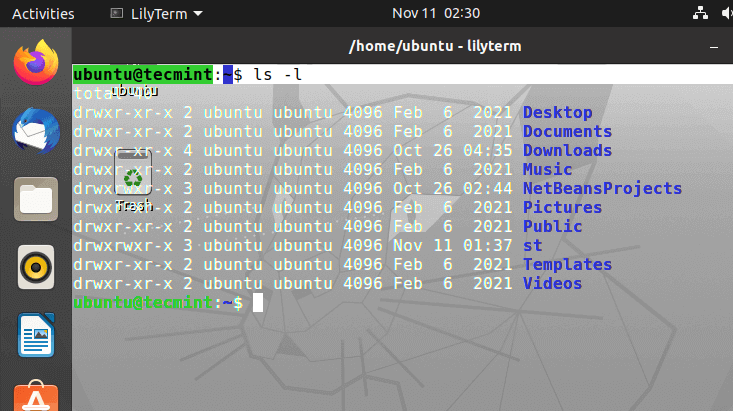Click the 'Videos' directory name
The image size is (733, 411).
coord(552,283)
